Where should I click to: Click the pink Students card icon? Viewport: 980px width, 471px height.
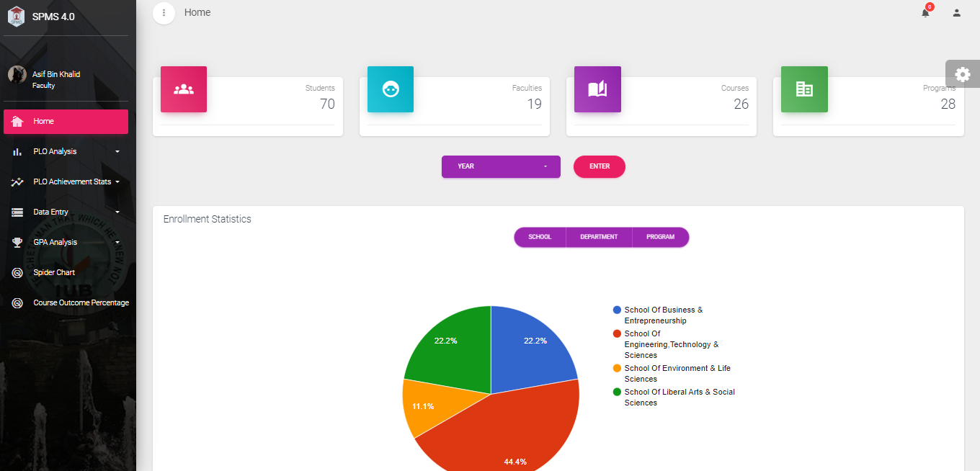(184, 89)
